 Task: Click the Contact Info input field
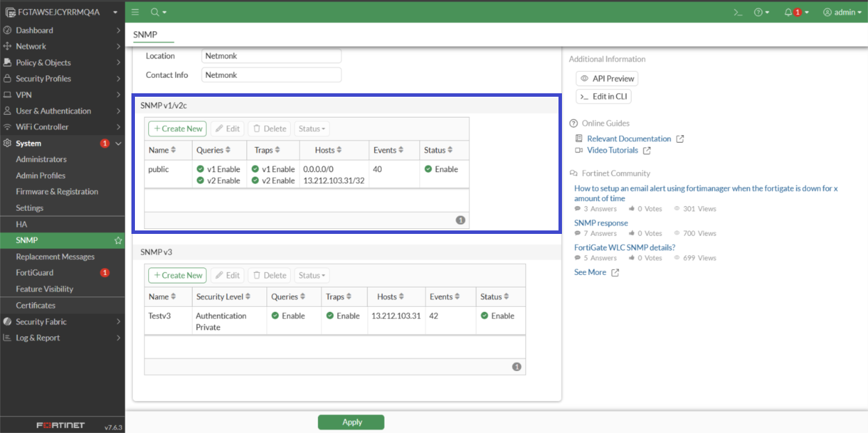click(x=271, y=74)
